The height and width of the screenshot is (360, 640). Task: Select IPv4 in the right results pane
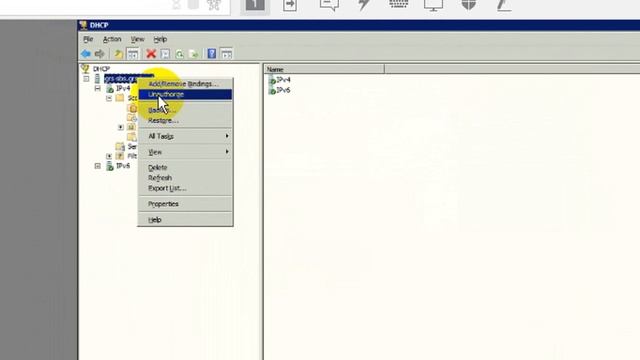click(x=283, y=80)
